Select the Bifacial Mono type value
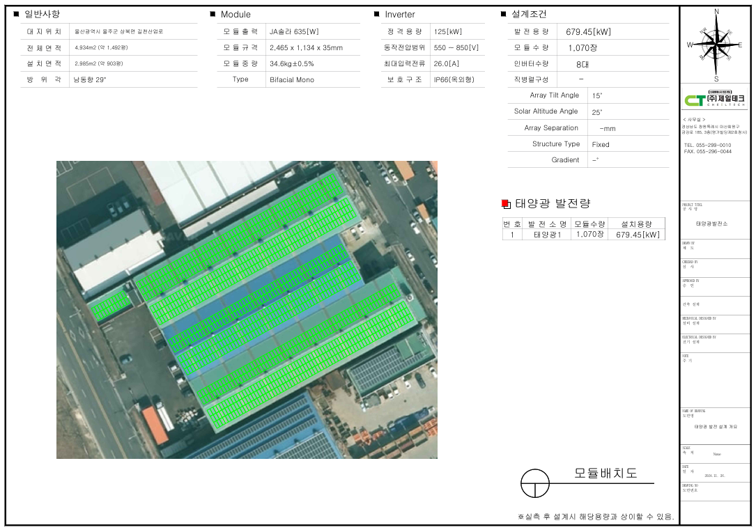 [x=292, y=80]
